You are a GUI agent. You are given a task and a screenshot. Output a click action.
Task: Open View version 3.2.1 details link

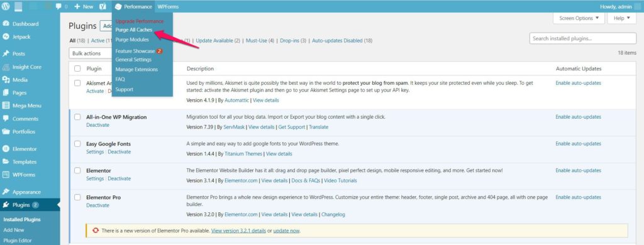point(238,231)
